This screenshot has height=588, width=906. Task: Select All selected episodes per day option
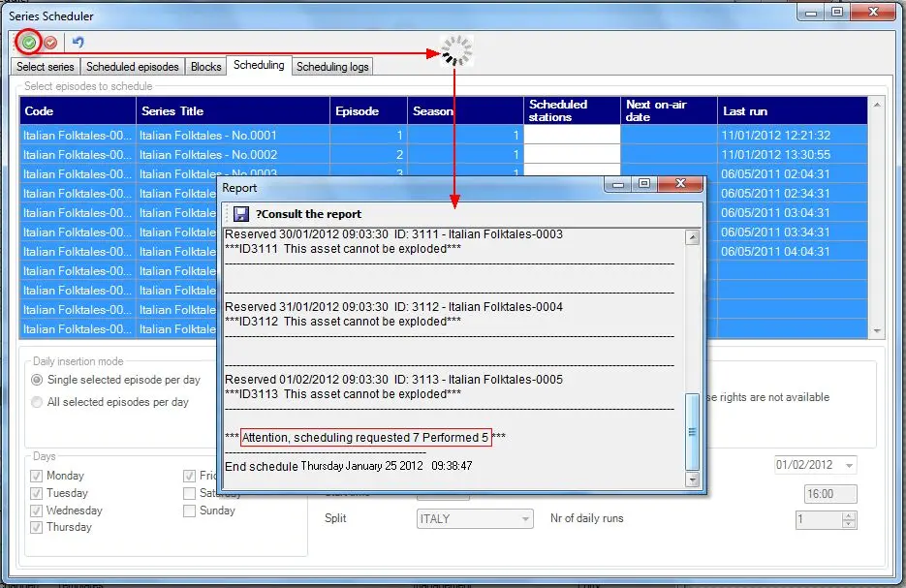click(x=37, y=402)
